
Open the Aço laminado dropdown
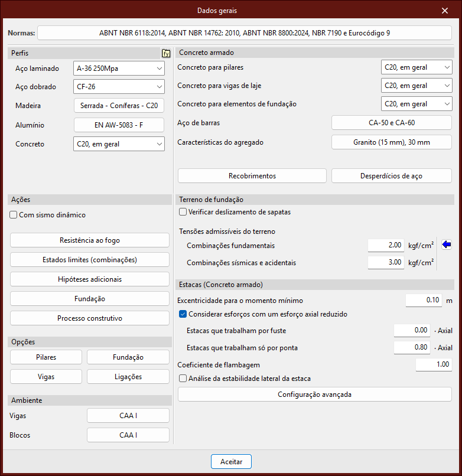click(119, 69)
